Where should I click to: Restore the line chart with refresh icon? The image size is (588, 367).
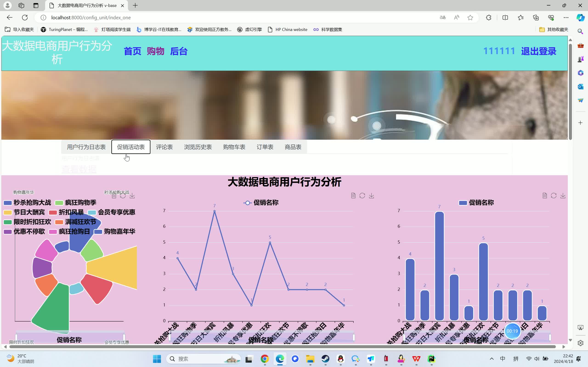tap(362, 195)
